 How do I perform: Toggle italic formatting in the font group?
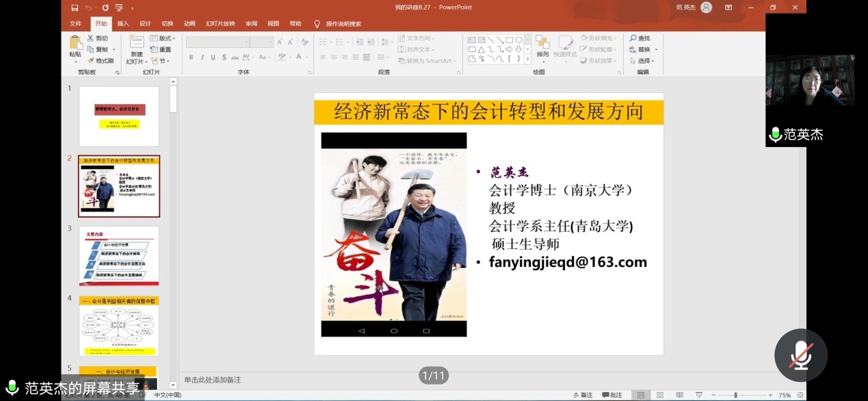(202, 57)
